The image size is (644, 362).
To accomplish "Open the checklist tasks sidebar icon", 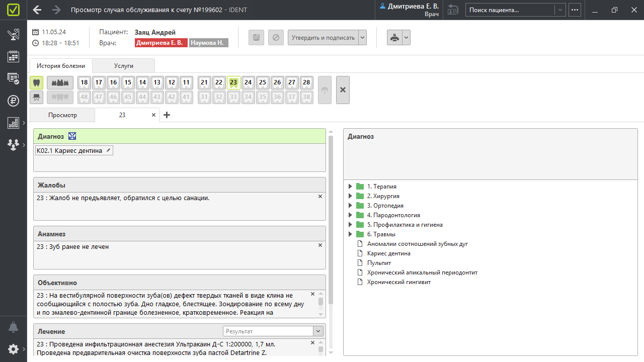I will (x=14, y=78).
